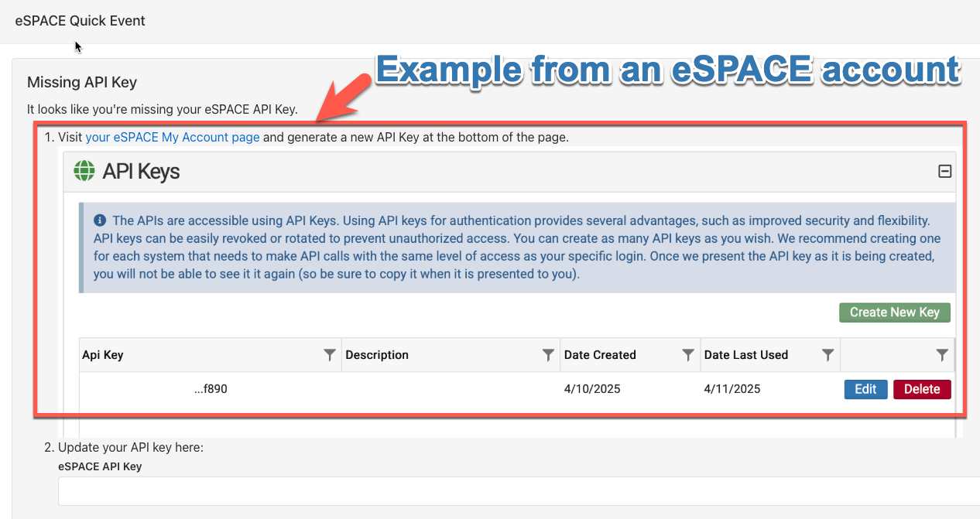The image size is (980, 519).
Task: Collapse the API Keys panel
Action: pos(944,172)
